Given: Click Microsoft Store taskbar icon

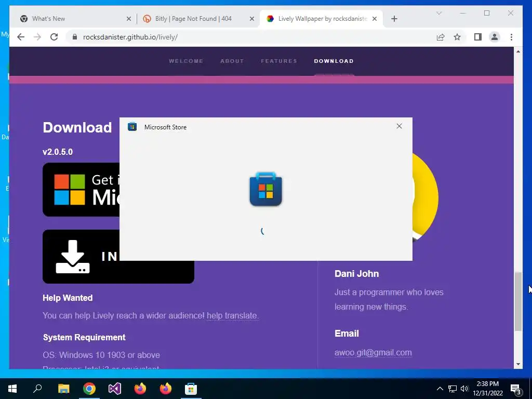Looking at the screenshot, I should (191, 389).
